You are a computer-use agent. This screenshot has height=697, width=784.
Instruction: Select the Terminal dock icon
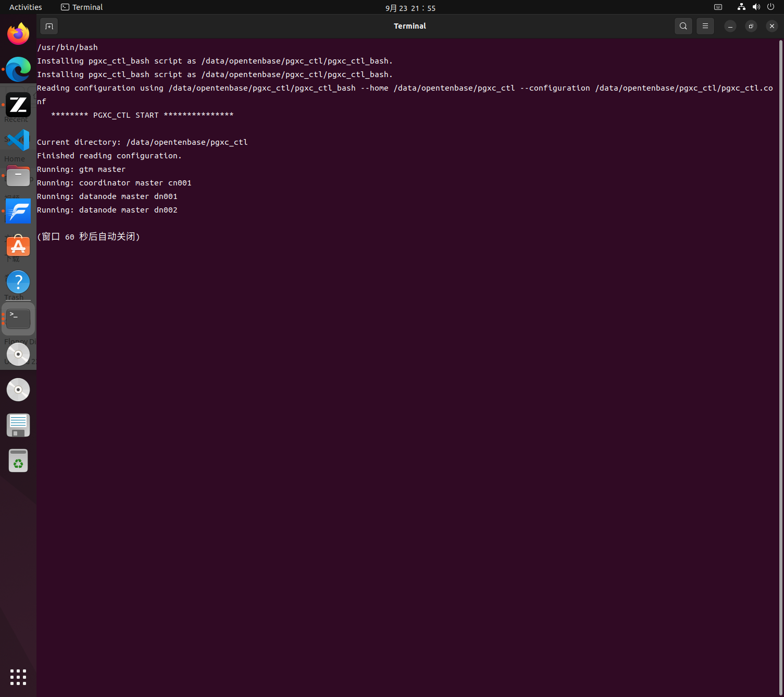click(x=18, y=318)
